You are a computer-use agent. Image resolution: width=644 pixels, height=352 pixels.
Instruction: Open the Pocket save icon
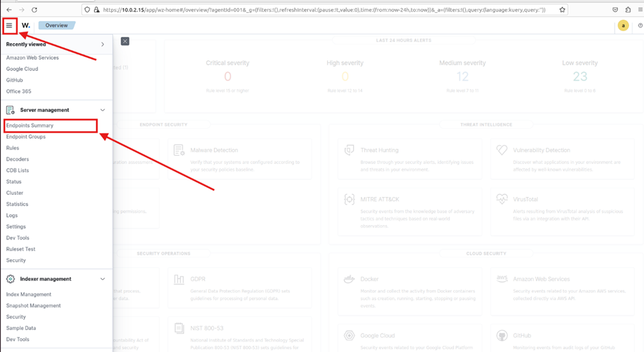click(x=615, y=10)
